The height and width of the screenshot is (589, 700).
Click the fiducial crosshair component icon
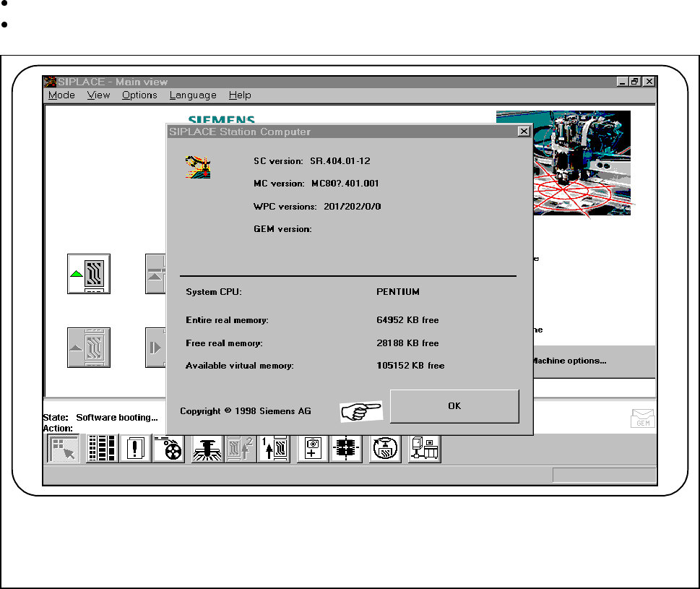coord(346,448)
